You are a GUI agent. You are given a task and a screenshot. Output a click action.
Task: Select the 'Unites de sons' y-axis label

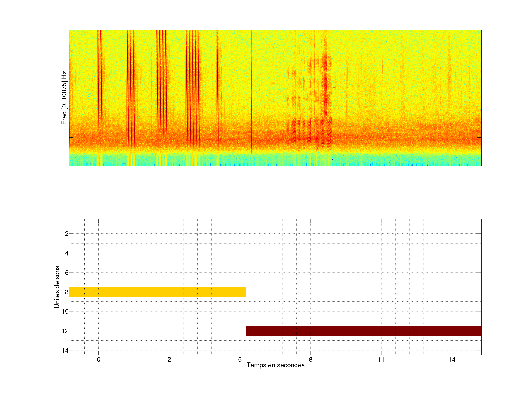point(57,287)
